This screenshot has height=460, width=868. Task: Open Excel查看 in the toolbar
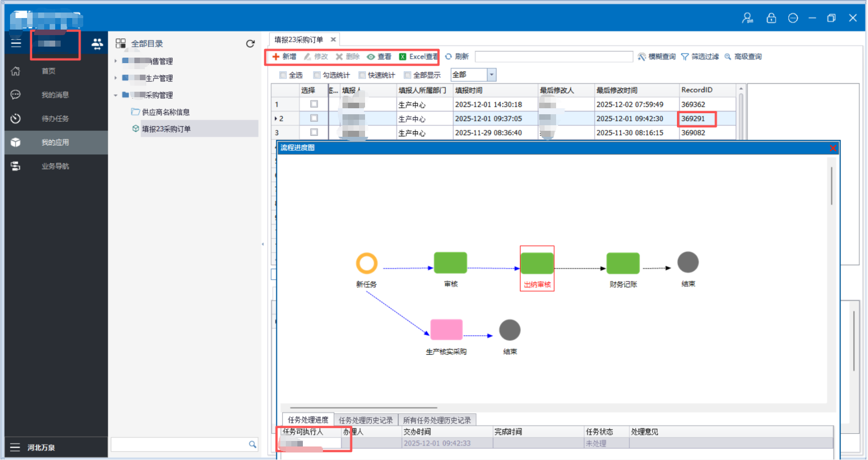tap(418, 57)
